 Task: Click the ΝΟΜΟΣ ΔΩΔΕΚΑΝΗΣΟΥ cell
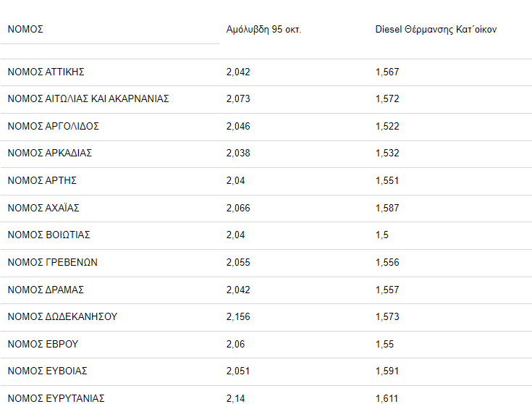tap(62, 316)
